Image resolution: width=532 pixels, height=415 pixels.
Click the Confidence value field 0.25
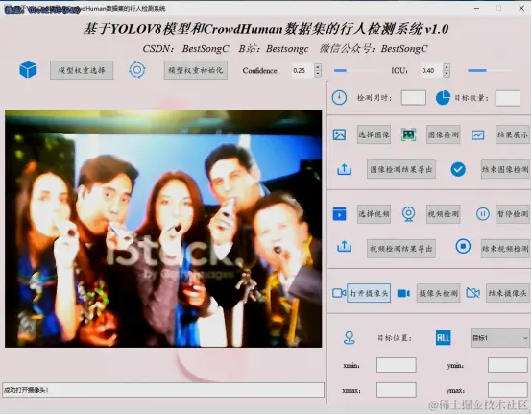point(302,70)
